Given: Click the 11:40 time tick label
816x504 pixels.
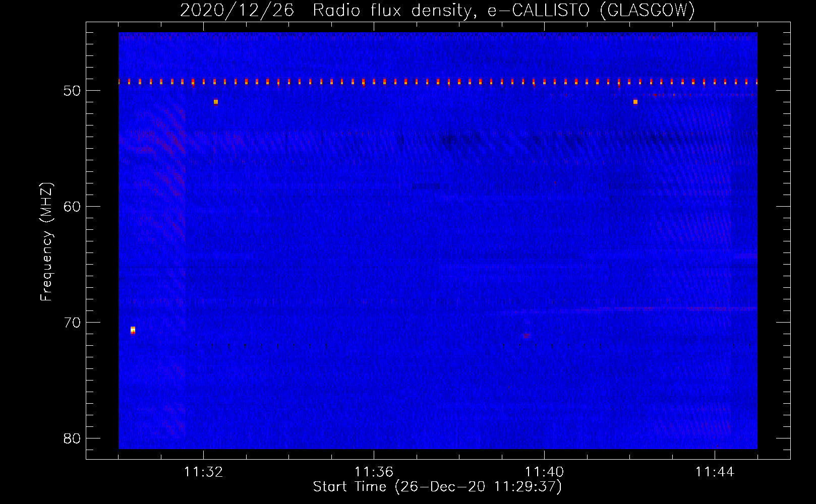Looking at the screenshot, I should pyautogui.click(x=544, y=472).
